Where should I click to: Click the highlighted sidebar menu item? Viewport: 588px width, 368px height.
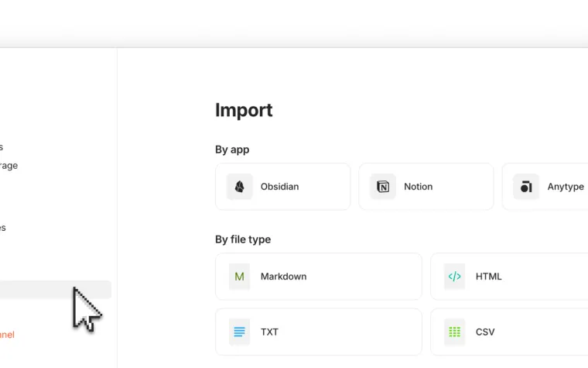click(56, 290)
